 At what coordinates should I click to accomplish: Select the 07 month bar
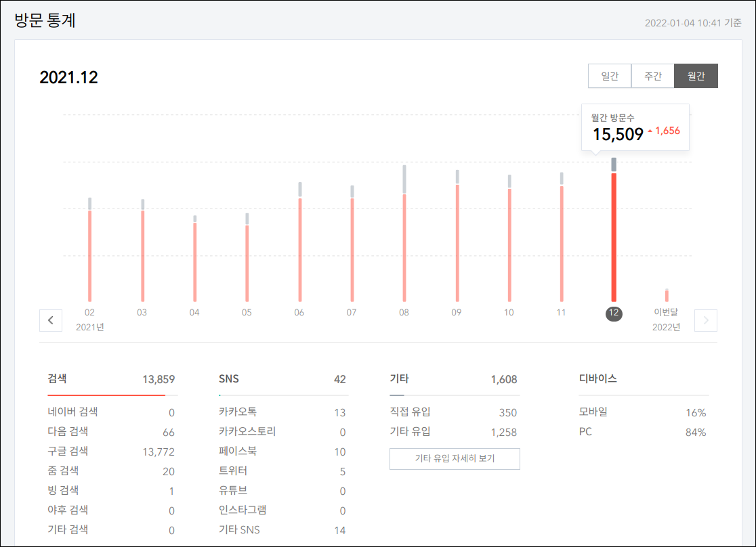(352, 244)
